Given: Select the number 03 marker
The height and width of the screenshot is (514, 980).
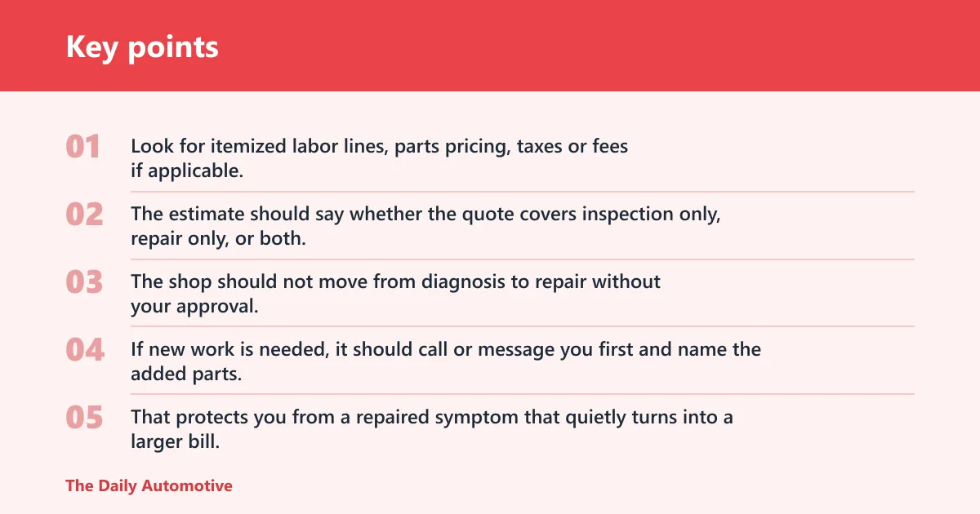Looking at the screenshot, I should click(x=85, y=281).
